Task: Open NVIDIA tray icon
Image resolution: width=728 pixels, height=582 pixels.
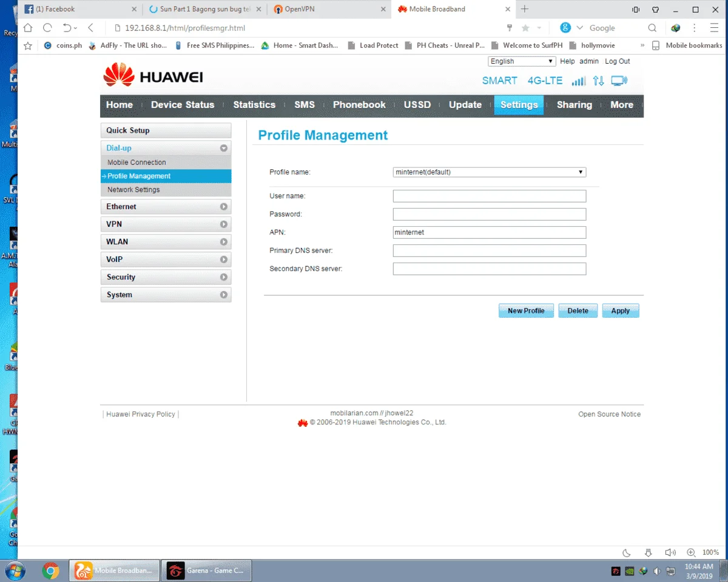Action: [x=630, y=571]
